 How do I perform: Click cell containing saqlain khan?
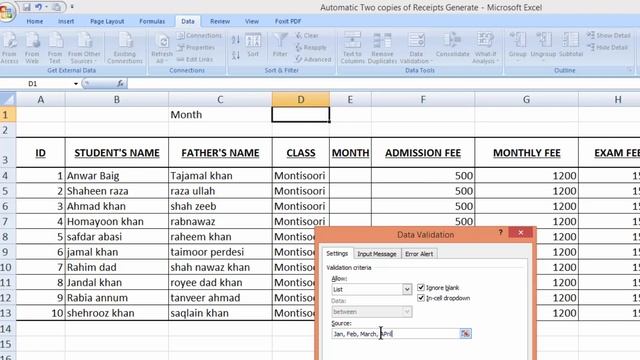220,313
